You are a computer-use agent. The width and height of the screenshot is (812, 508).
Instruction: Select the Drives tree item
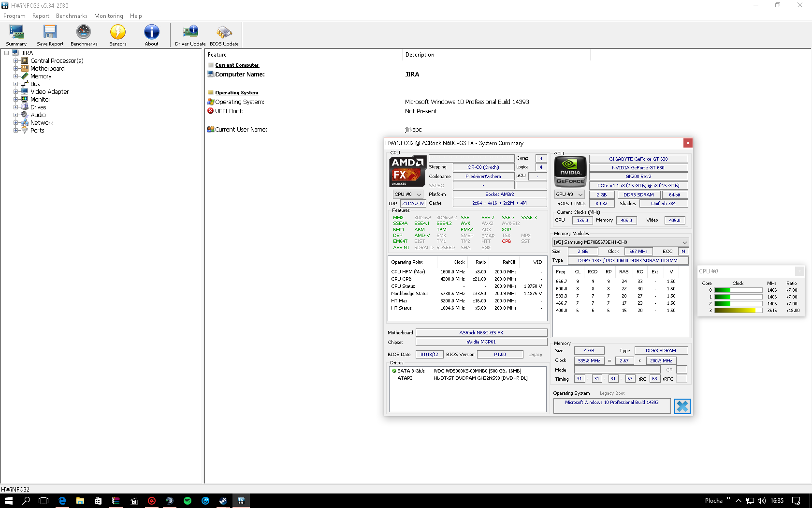[38, 107]
